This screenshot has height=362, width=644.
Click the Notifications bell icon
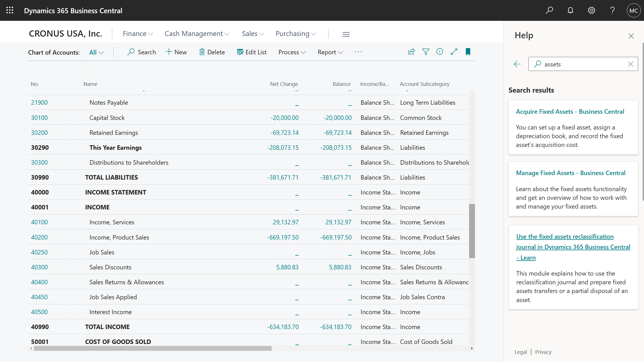571,10
